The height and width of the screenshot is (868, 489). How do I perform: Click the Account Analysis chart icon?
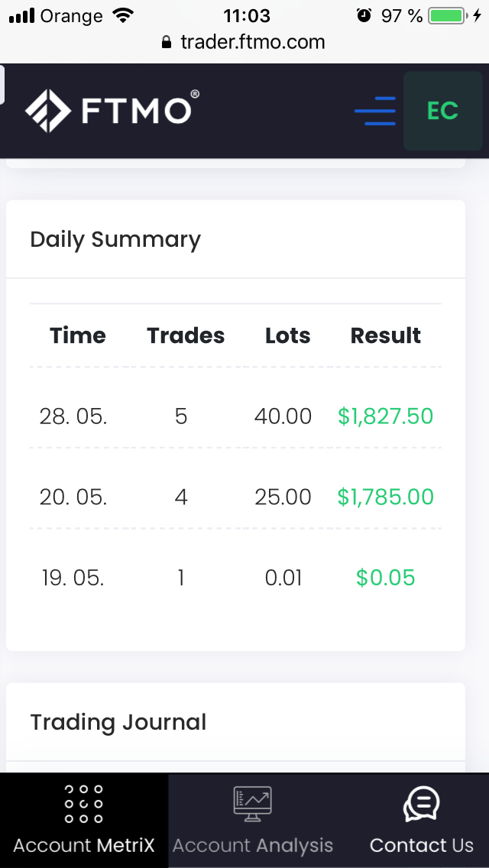(253, 804)
